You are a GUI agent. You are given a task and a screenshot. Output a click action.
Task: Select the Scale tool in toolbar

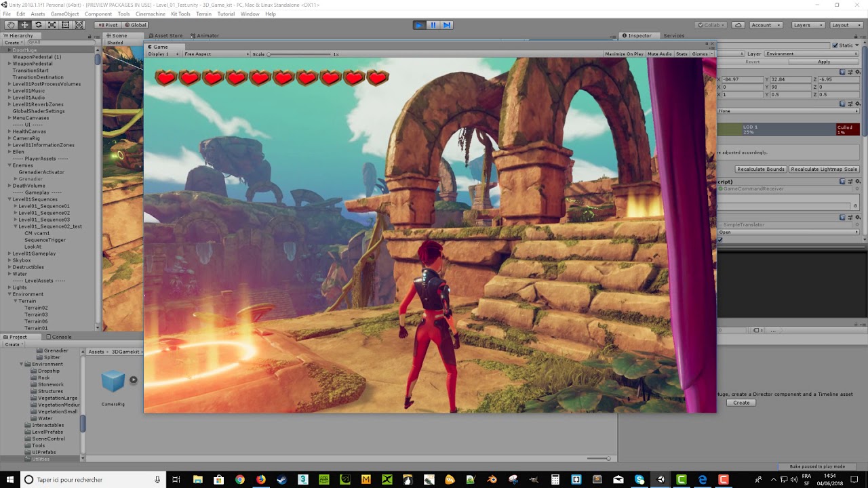coord(52,25)
